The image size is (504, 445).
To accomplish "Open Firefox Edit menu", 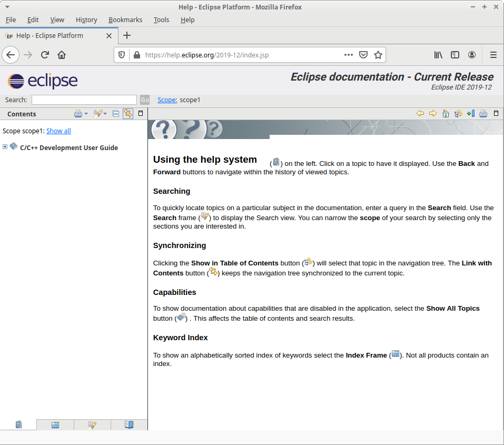I will 33,20.
